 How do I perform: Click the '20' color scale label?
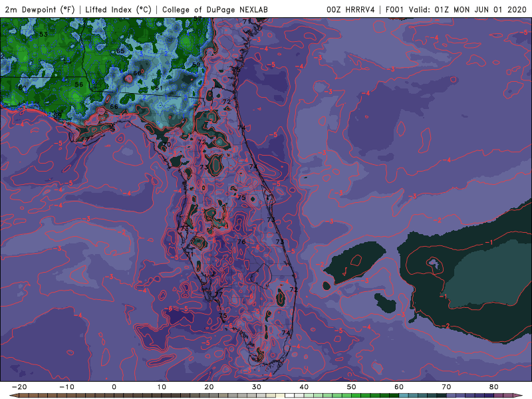pyautogui.click(x=209, y=387)
